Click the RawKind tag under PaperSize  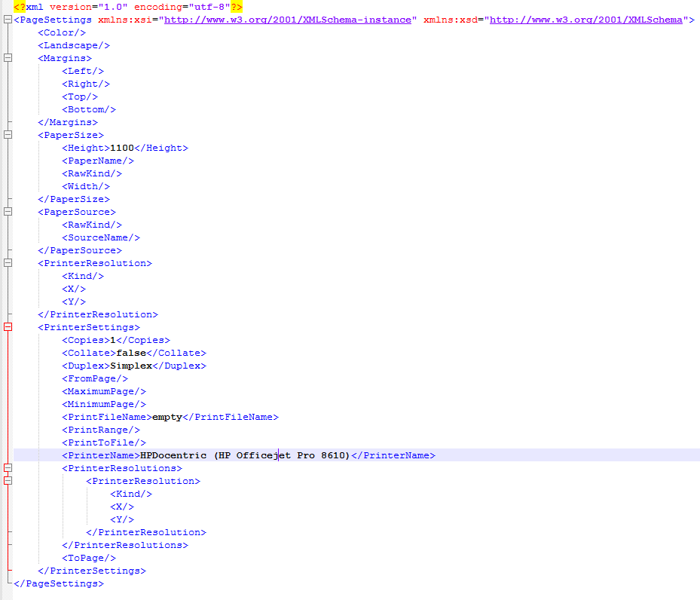point(92,173)
